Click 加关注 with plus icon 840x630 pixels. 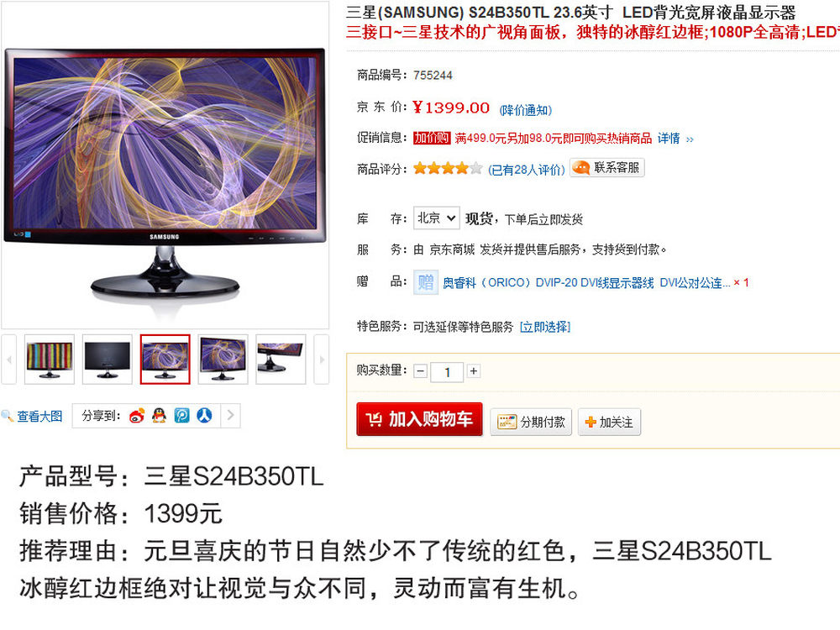[x=609, y=423]
